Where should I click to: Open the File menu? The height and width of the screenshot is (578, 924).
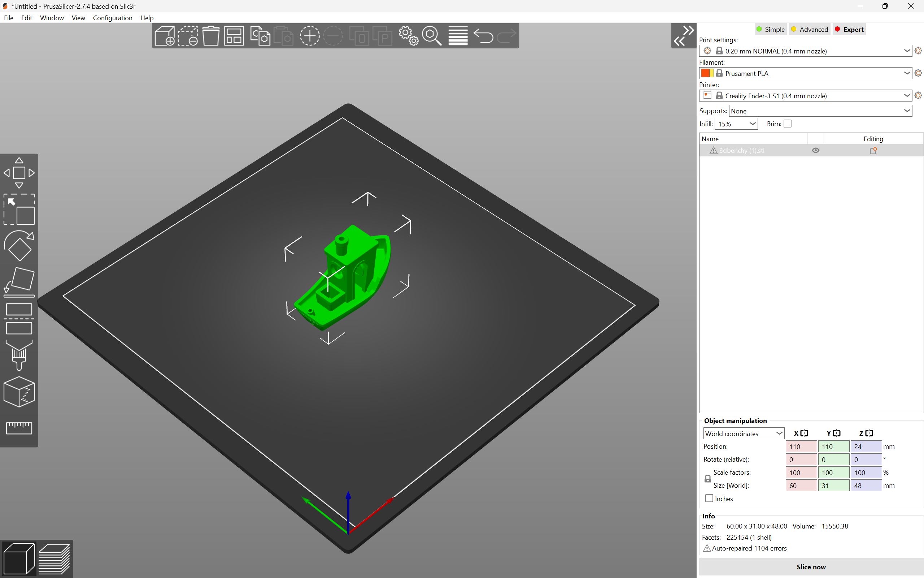tap(8, 18)
